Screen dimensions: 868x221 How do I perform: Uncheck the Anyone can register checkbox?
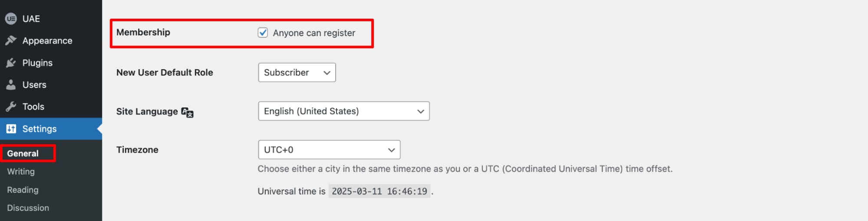coord(263,33)
